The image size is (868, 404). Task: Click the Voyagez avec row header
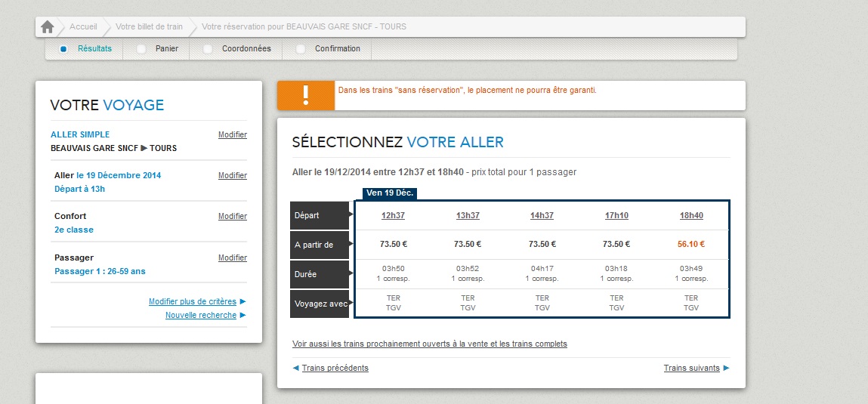tap(320, 304)
